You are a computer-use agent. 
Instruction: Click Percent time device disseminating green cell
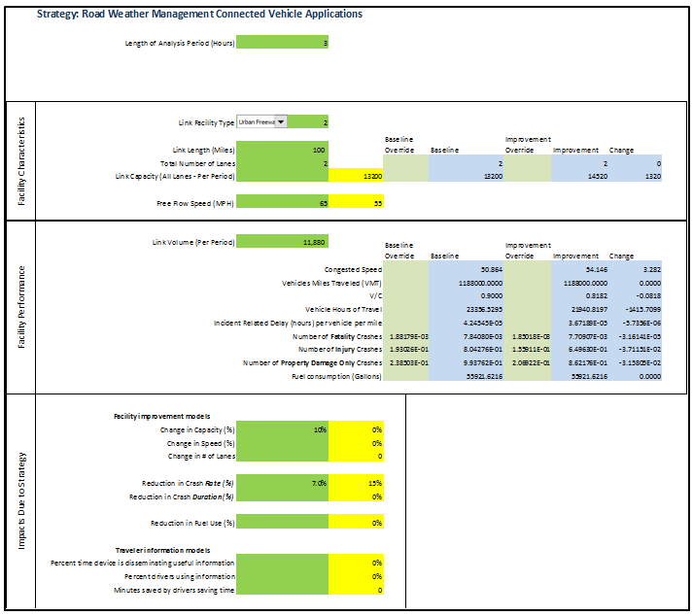coord(282,563)
